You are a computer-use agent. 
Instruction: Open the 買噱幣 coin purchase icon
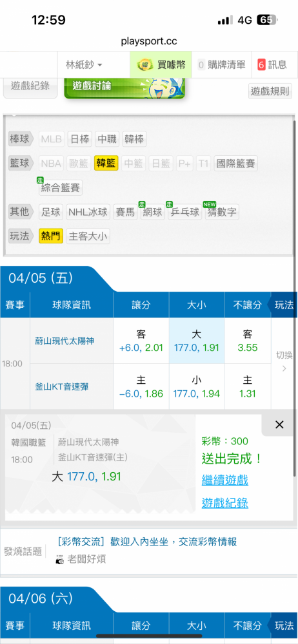click(x=144, y=65)
